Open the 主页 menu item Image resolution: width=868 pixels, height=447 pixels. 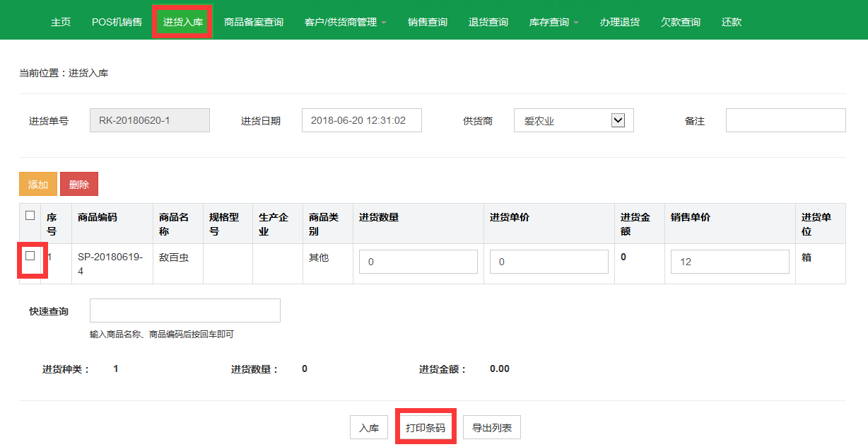(61, 22)
